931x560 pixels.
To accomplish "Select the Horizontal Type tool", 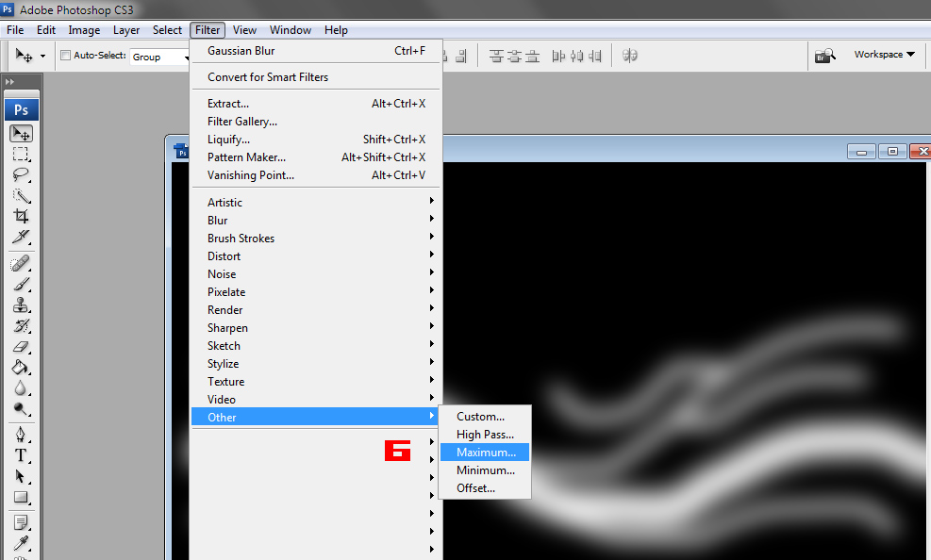I will (21, 455).
